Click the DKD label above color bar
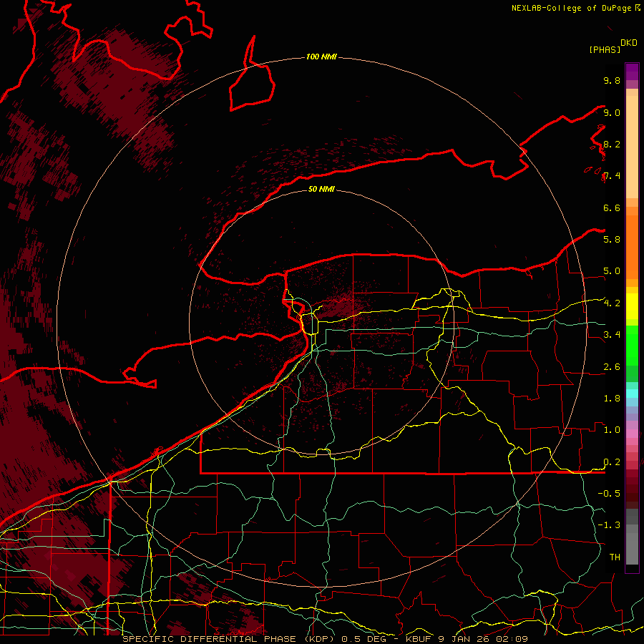644x644 pixels. [629, 43]
